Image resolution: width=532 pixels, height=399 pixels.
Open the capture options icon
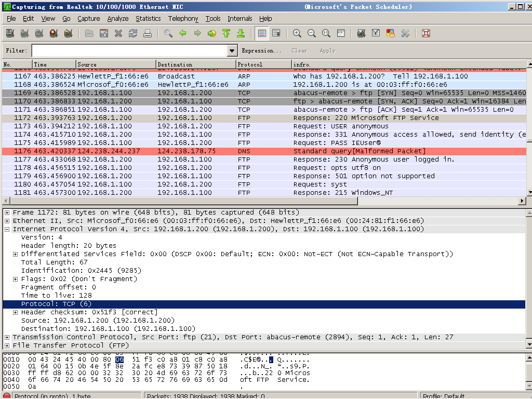[24, 33]
